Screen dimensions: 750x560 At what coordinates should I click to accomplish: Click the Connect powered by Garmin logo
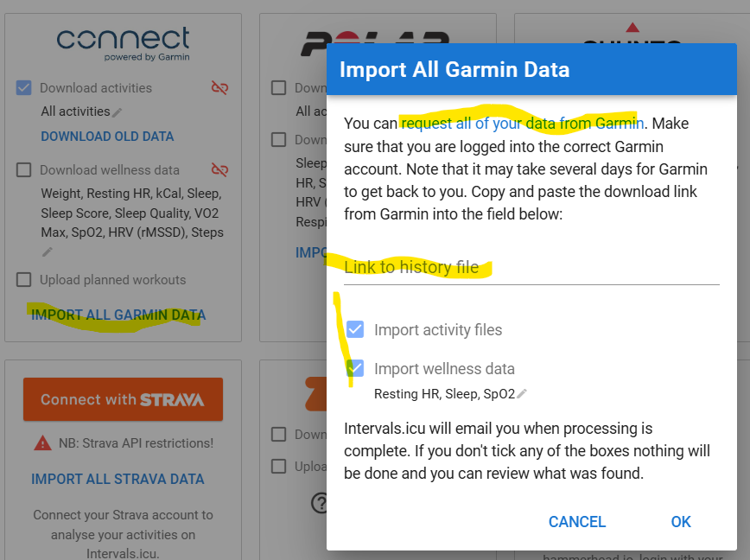(124, 44)
